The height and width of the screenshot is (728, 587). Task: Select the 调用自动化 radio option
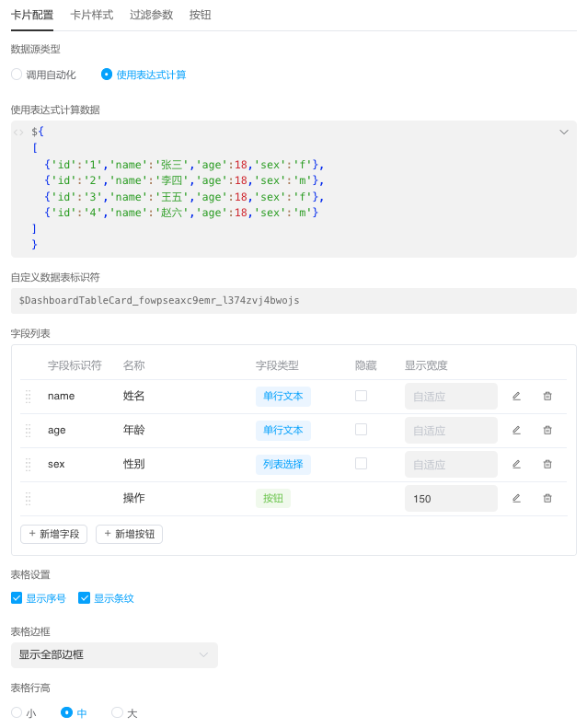tap(17, 75)
